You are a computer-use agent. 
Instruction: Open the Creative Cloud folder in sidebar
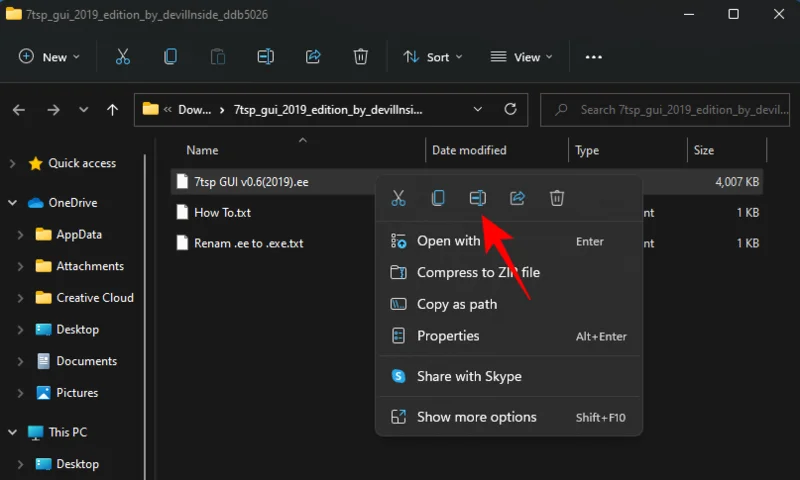94,297
